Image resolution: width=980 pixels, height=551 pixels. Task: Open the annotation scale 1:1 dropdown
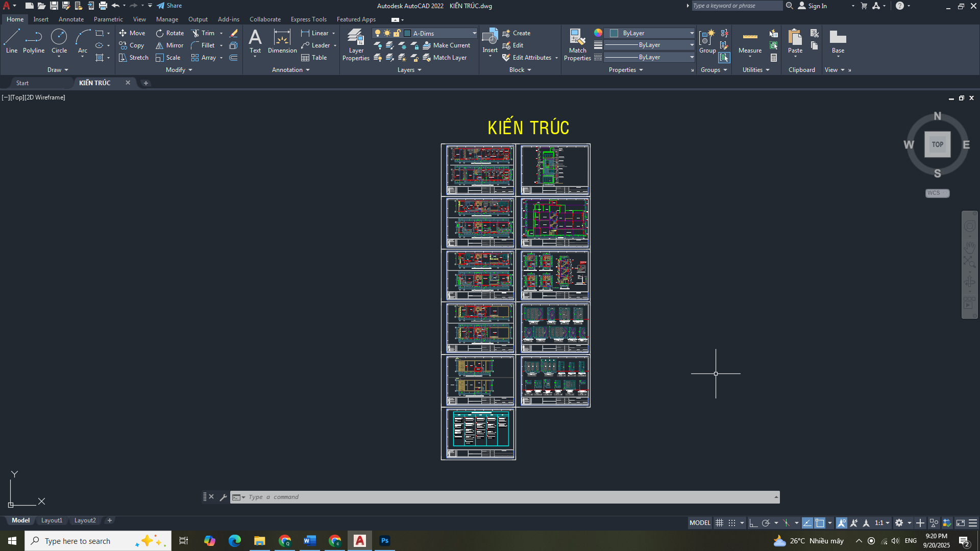[x=882, y=523]
